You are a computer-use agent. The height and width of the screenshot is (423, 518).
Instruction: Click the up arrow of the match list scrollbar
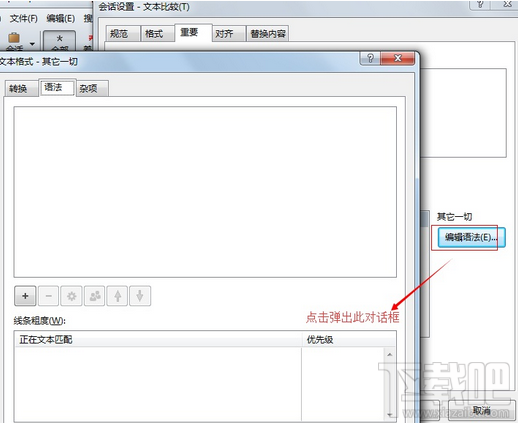390,355
